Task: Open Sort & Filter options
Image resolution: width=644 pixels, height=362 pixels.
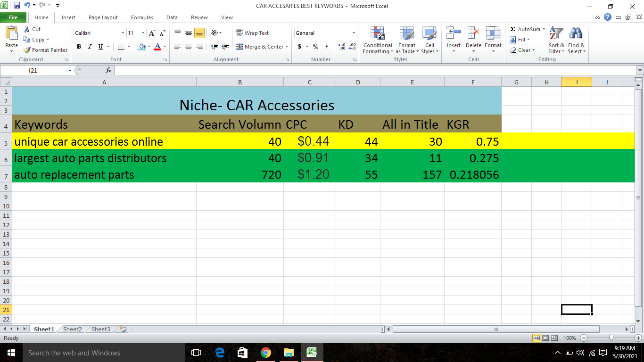Action: [555, 41]
